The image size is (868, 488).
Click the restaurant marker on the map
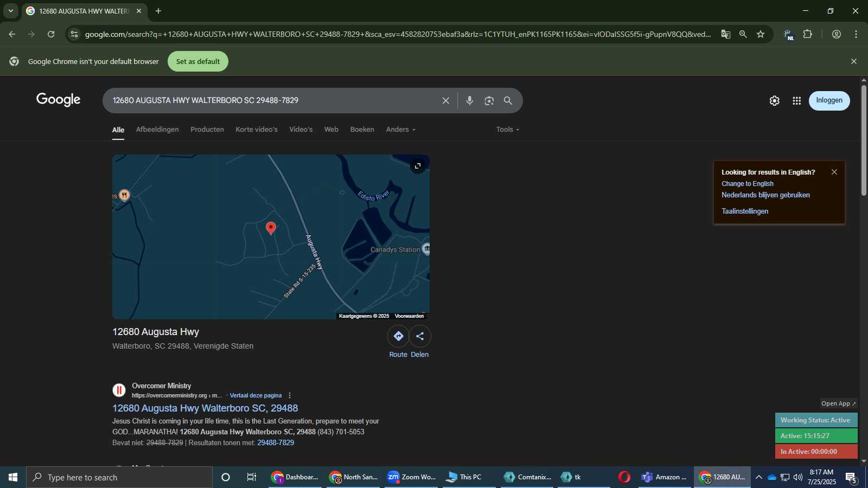124,195
